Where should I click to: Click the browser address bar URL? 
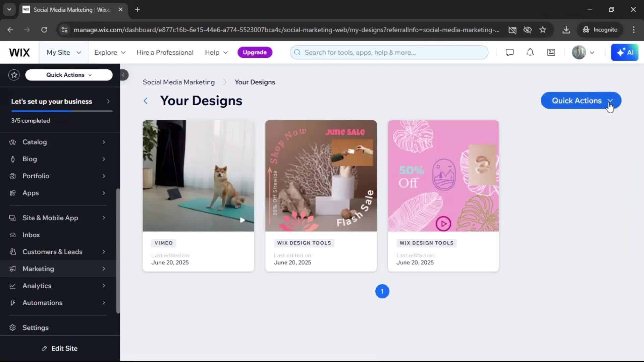286,30
